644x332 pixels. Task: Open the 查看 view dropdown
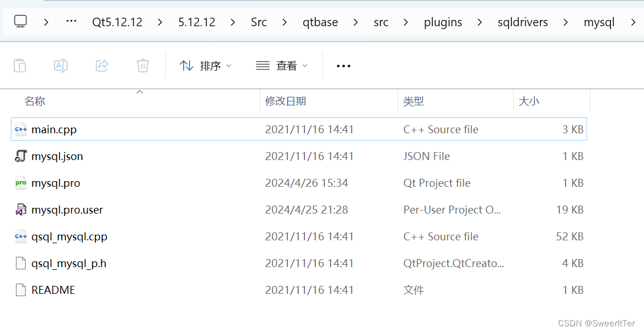tap(281, 65)
